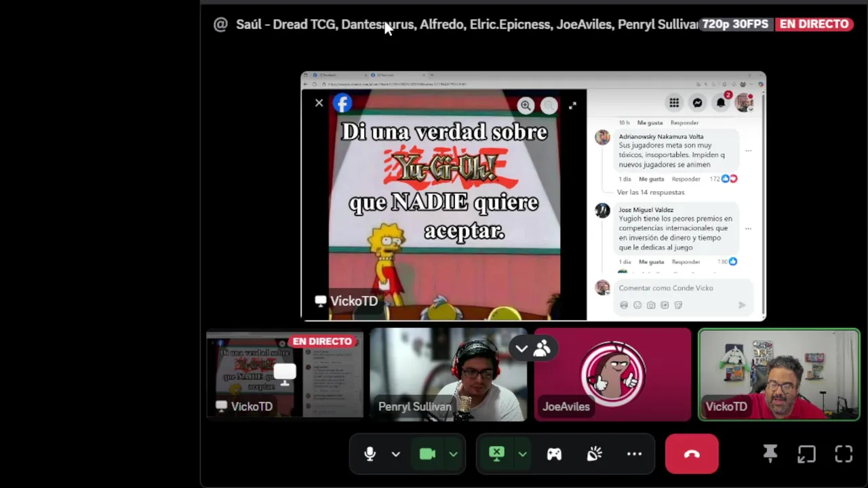Image resolution: width=868 pixels, height=488 pixels.
Task: Click the Facebook logo in shared screen
Action: (x=342, y=103)
